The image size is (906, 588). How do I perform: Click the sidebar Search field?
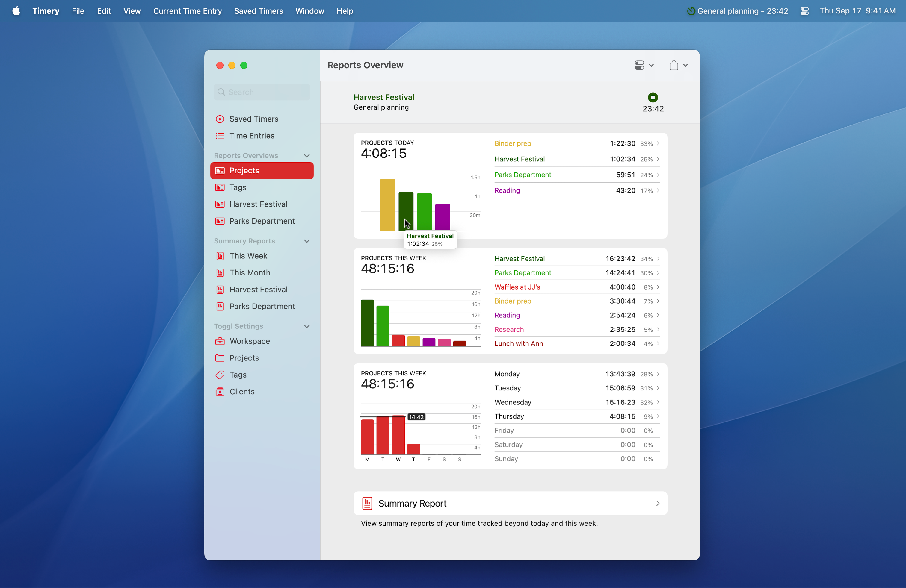pos(262,92)
